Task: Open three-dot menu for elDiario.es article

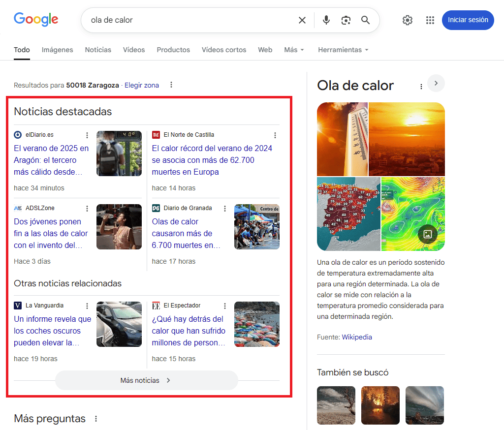Action: coord(87,135)
